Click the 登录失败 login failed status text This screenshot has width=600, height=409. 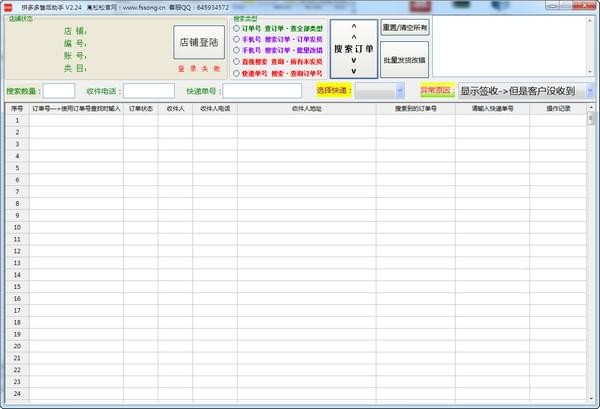click(199, 68)
